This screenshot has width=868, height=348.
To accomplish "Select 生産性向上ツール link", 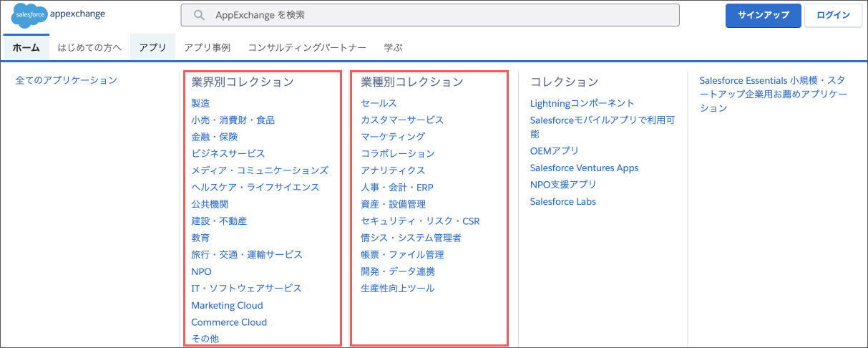I will pos(397,288).
